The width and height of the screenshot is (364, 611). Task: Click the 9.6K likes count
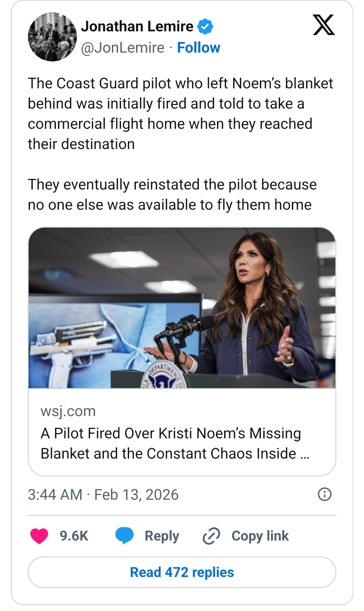coord(74,536)
